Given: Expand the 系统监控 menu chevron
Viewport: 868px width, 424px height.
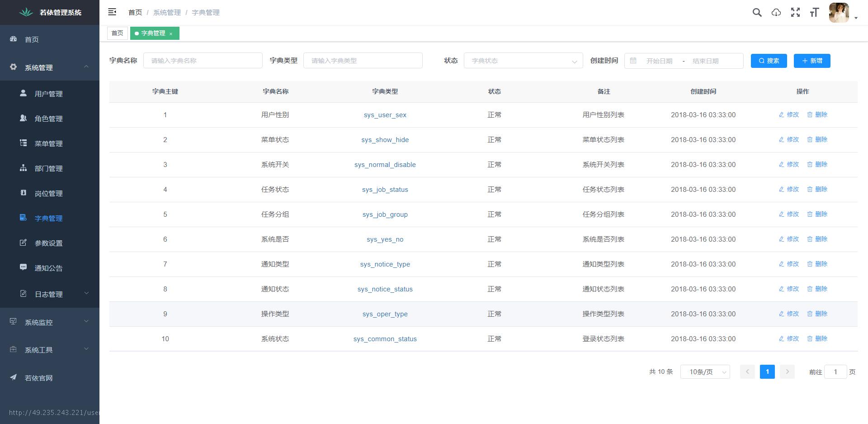Looking at the screenshot, I should [86, 322].
